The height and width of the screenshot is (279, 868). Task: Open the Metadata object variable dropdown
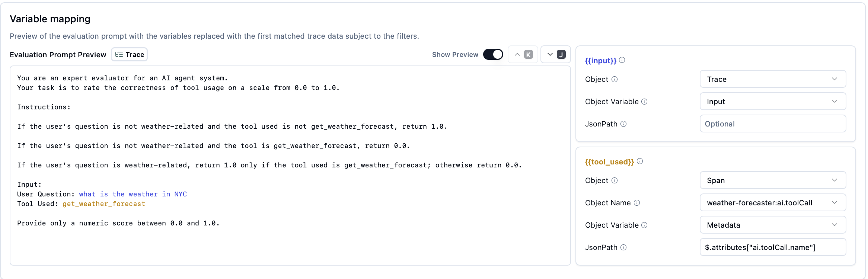tap(773, 225)
